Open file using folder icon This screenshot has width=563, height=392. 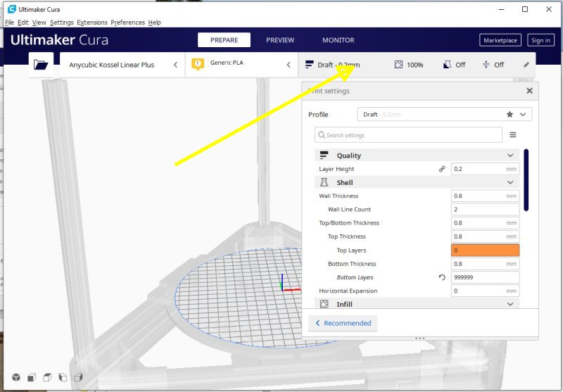point(41,65)
